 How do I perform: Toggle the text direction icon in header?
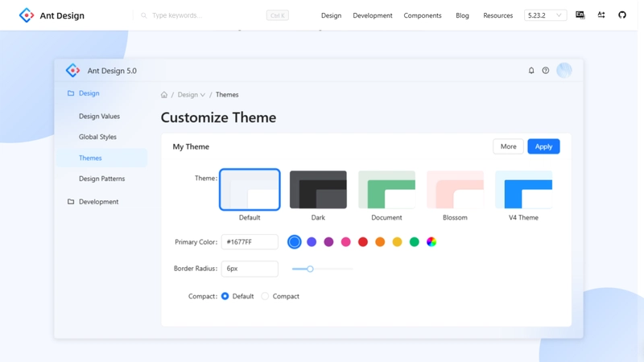[601, 15]
